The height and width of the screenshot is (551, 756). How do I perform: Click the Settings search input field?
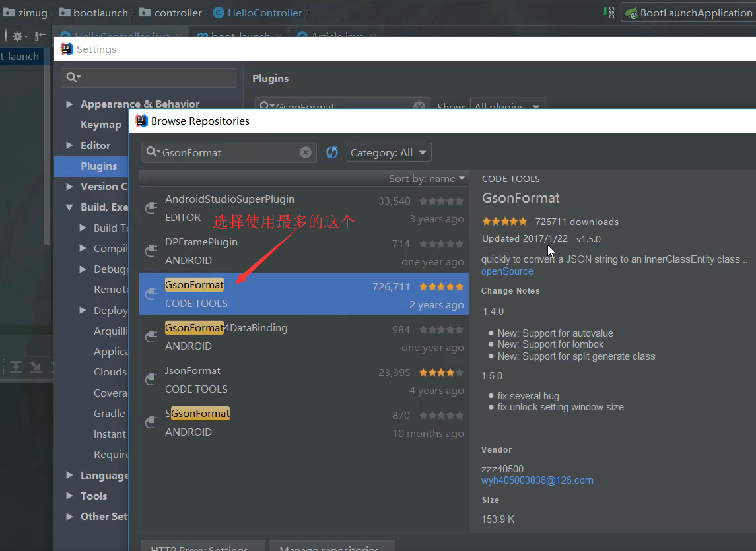tap(149, 77)
